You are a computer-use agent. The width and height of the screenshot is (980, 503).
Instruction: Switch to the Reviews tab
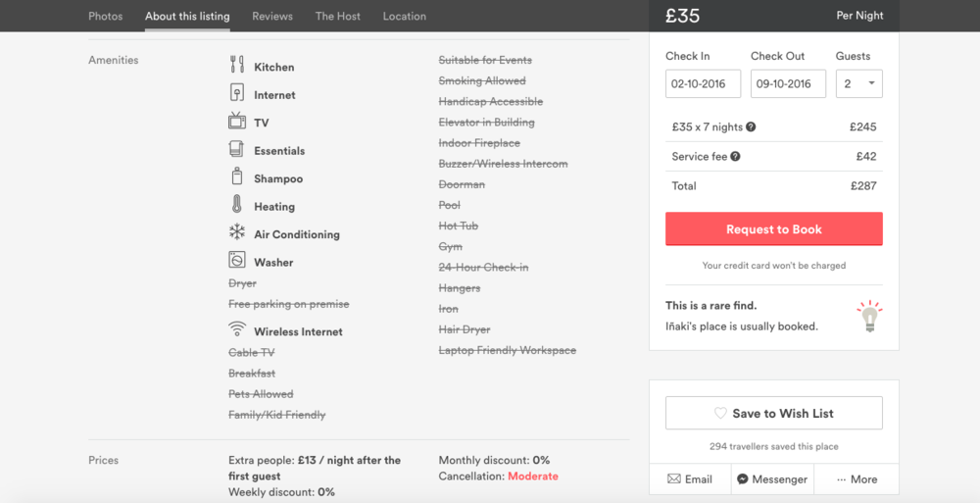click(272, 17)
